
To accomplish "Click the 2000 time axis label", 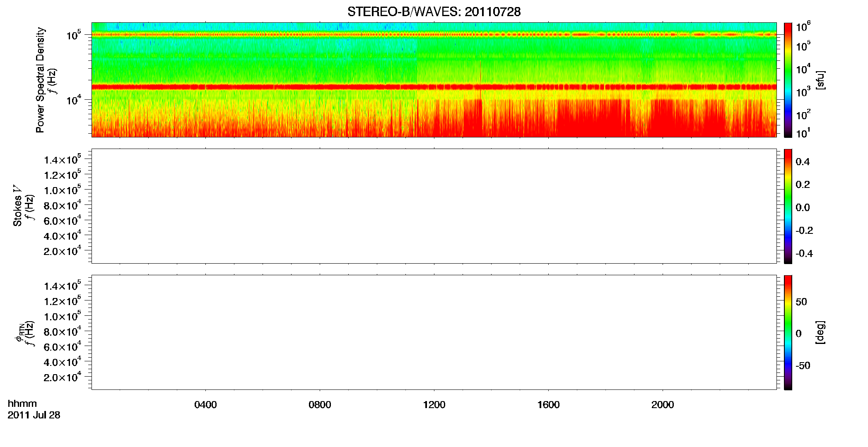I will pyautogui.click(x=663, y=405).
